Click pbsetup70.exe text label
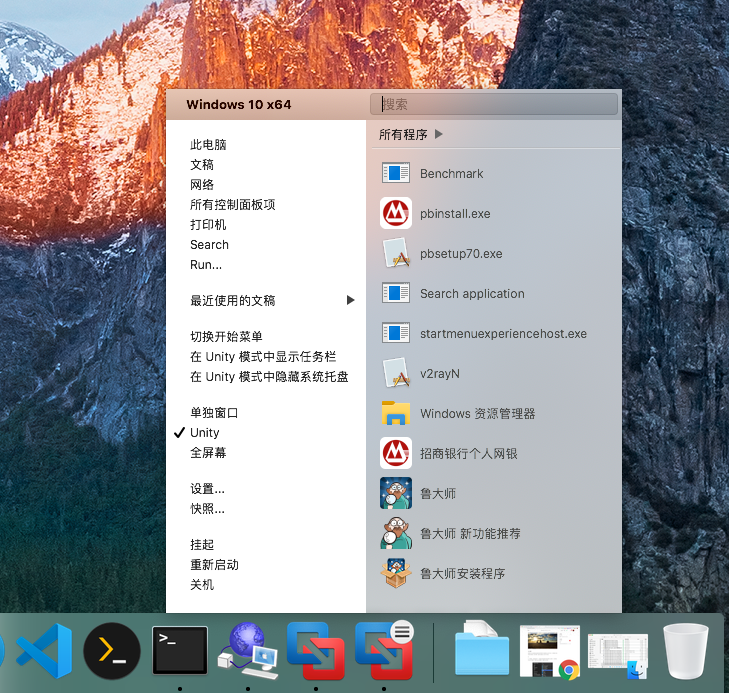This screenshot has height=693, width=729. pos(461,253)
